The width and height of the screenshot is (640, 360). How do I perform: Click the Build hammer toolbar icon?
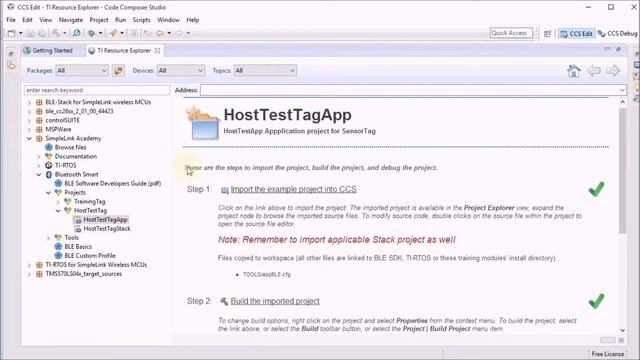[x=56, y=33]
